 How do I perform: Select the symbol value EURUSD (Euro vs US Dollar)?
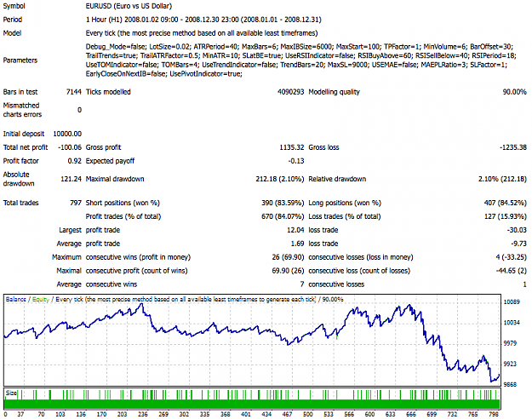click(x=129, y=6)
